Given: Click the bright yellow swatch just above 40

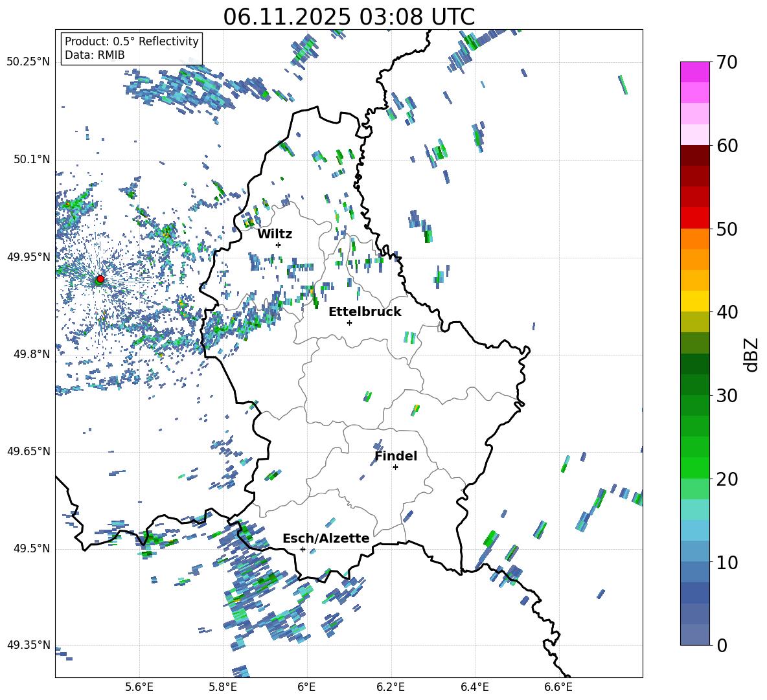Looking at the screenshot, I should click(695, 301).
